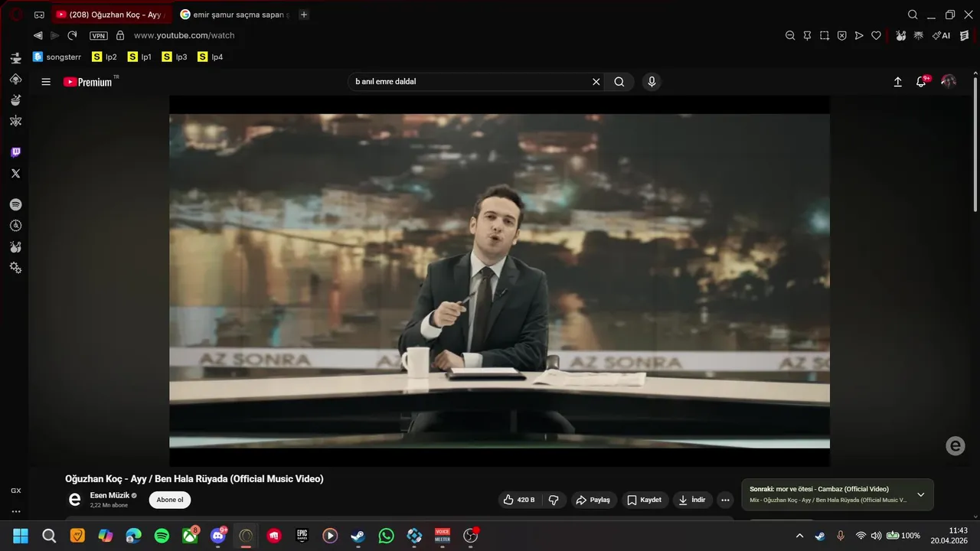
Task: Open GX control in the sidebar bottom
Action: 15,491
